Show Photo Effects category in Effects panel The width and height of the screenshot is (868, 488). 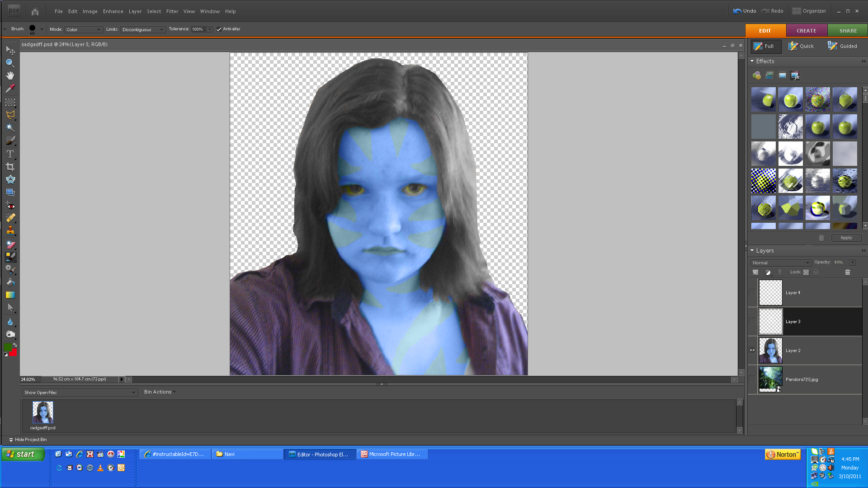(x=783, y=75)
